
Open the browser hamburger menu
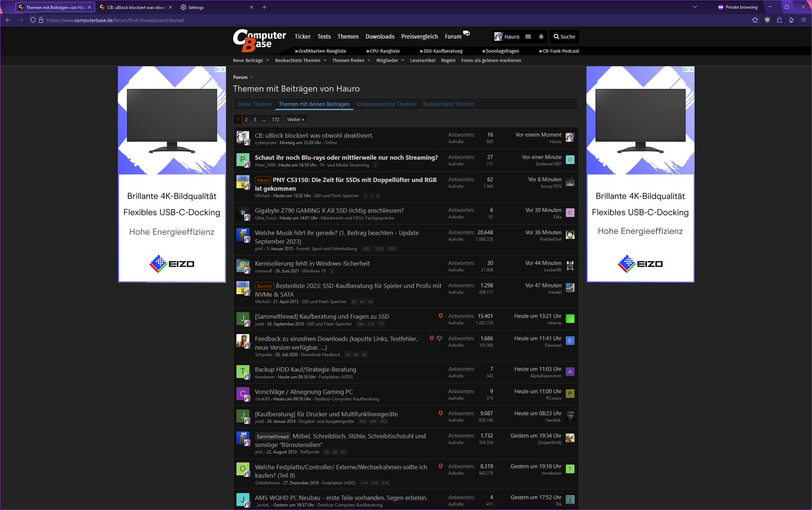tap(803, 20)
